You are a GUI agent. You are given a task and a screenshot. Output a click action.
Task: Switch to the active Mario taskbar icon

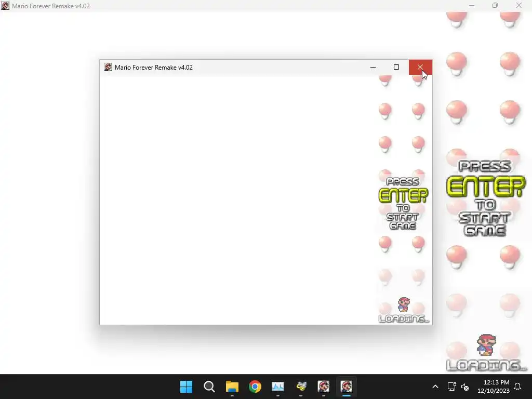(x=347, y=387)
